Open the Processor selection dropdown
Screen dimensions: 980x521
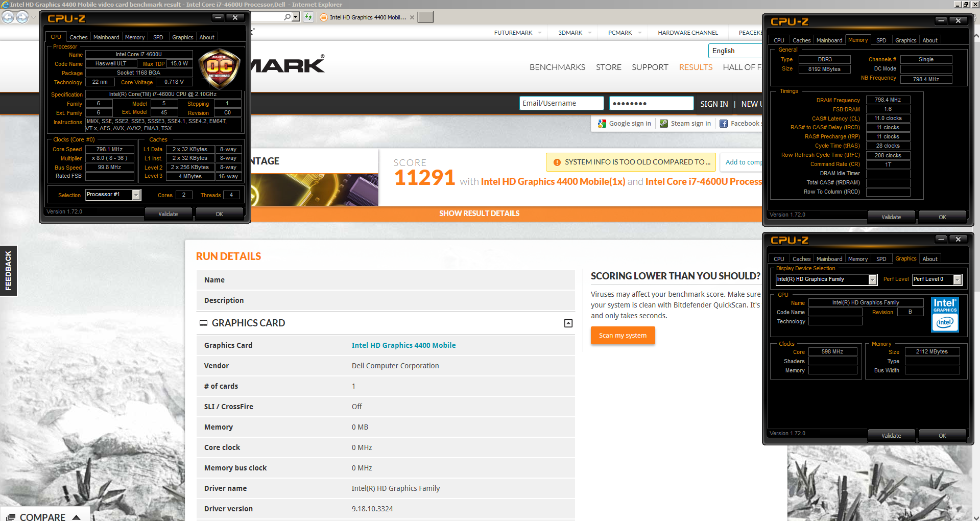coord(136,195)
